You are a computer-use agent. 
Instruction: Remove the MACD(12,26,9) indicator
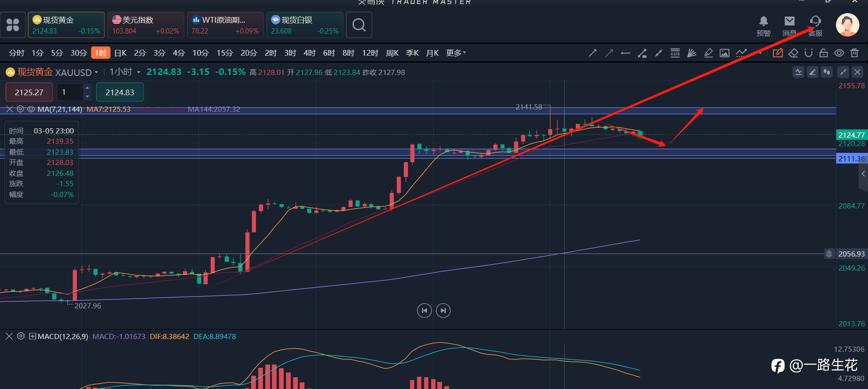9,336
